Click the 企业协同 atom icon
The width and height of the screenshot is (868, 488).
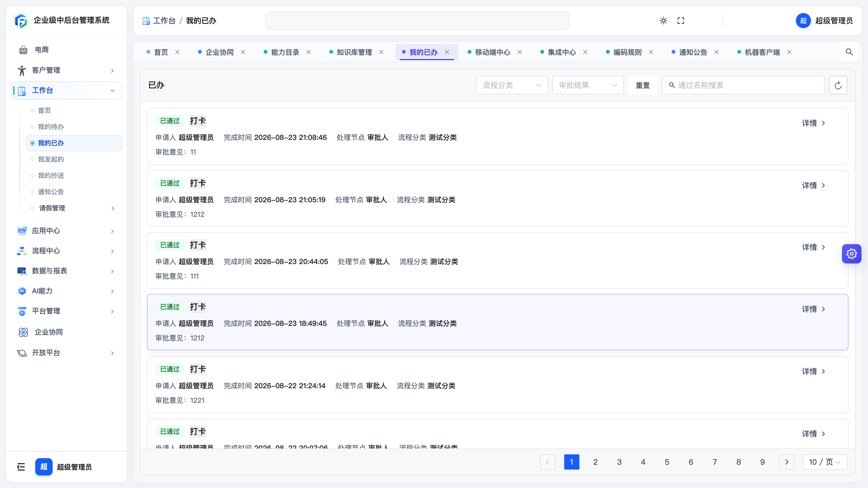(23, 332)
